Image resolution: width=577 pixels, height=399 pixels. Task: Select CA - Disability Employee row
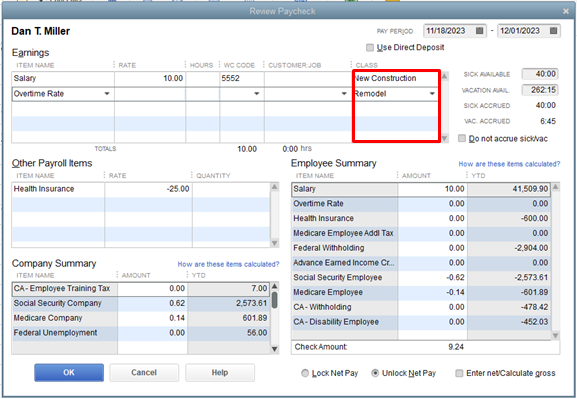coord(421,322)
